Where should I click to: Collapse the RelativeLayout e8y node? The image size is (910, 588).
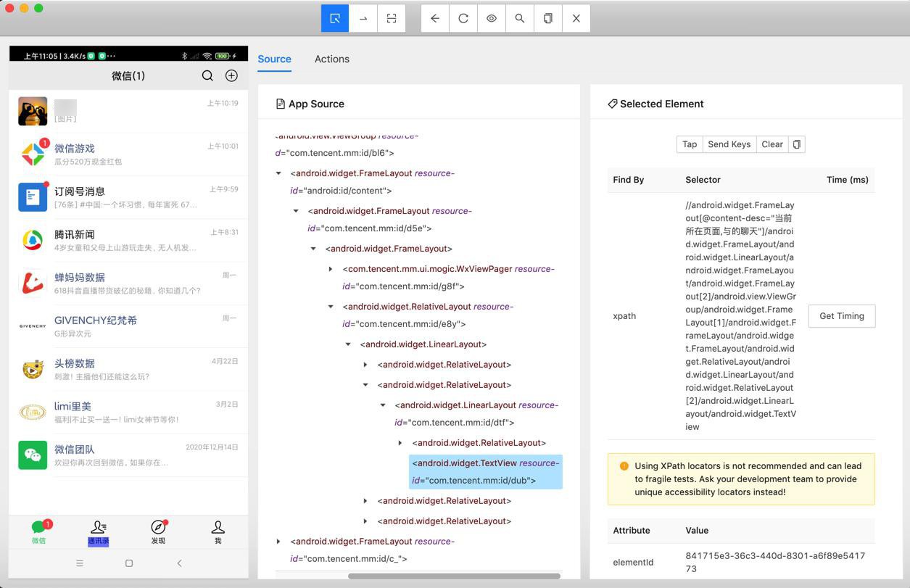[x=331, y=307]
